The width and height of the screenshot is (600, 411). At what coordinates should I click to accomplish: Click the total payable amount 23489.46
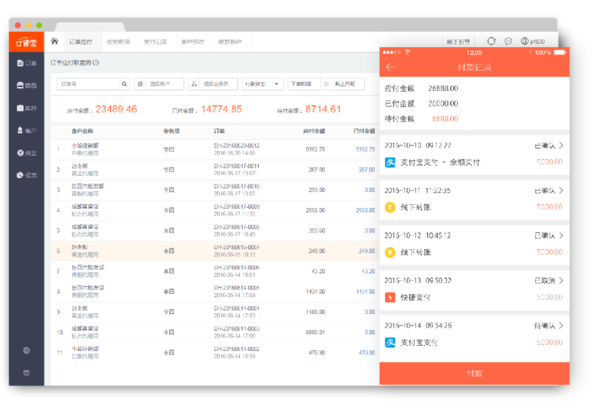click(116, 109)
